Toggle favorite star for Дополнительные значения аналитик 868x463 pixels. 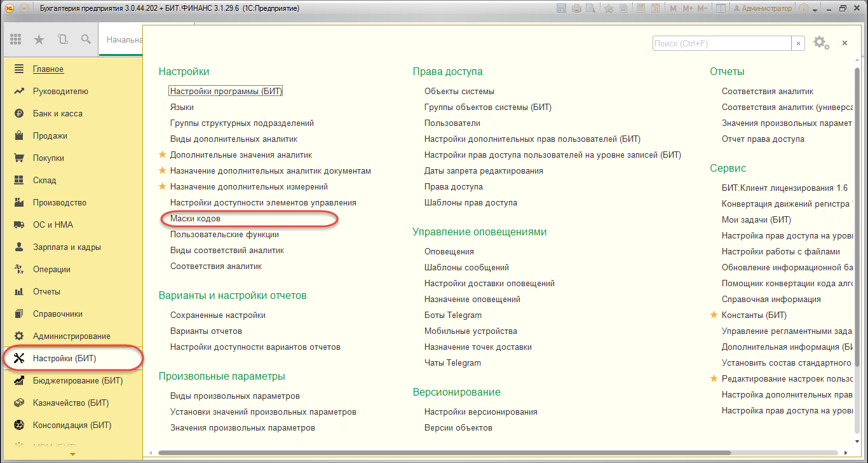163,155
